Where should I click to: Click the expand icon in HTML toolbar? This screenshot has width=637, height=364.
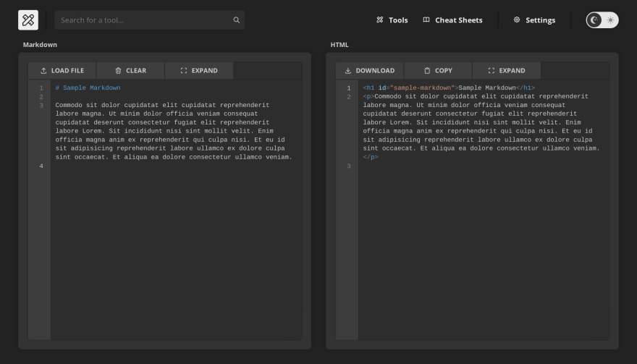[492, 71]
